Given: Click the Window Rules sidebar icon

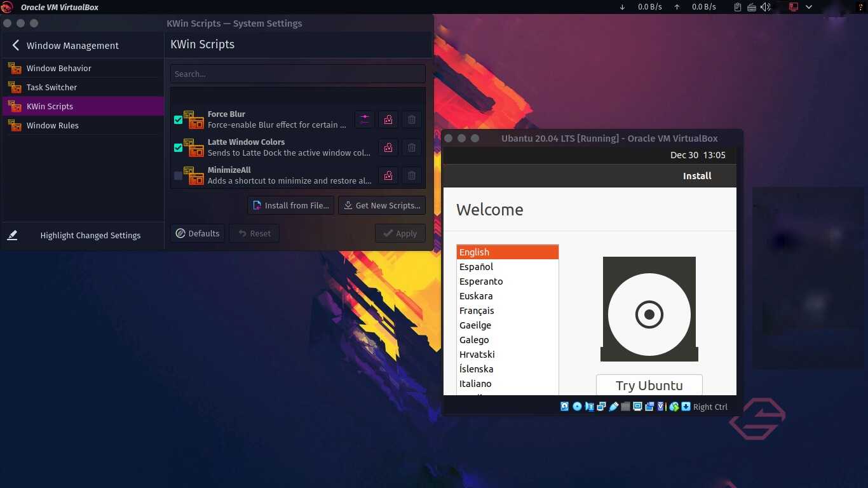Looking at the screenshot, I should click(15, 125).
